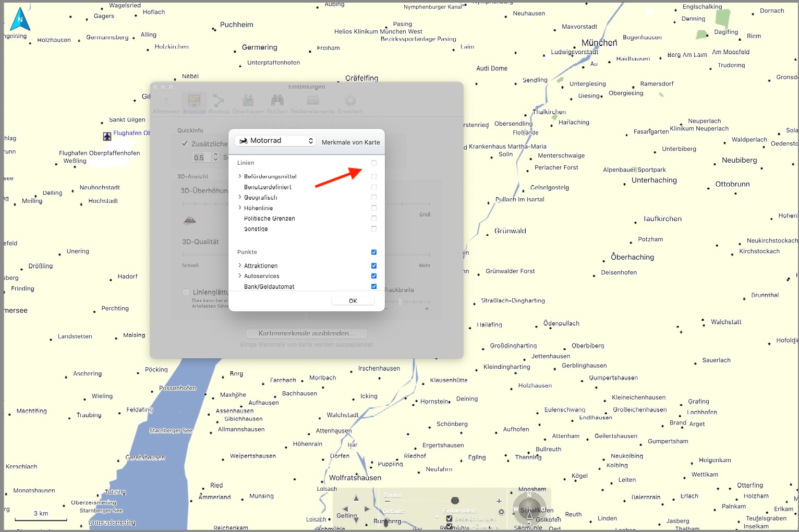Image resolution: width=799 pixels, height=532 pixels.
Task: Open the Motorrad activity profile dropdown
Action: click(x=275, y=141)
